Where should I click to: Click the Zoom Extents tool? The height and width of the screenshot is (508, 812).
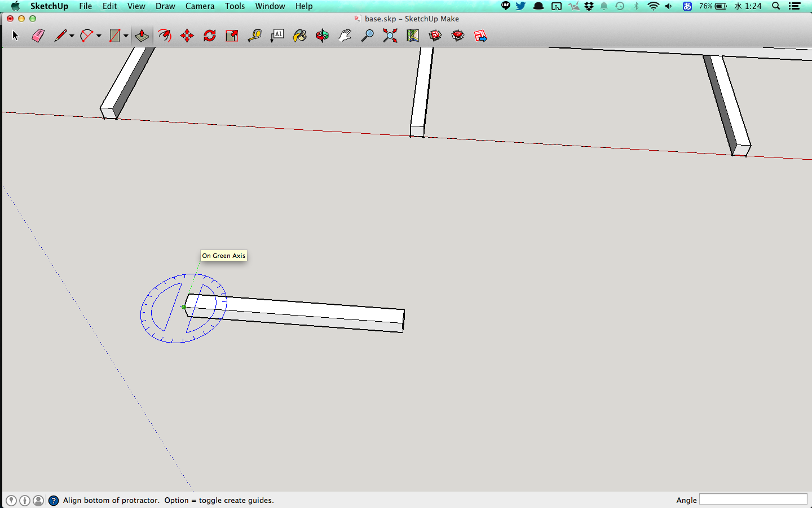(390, 36)
